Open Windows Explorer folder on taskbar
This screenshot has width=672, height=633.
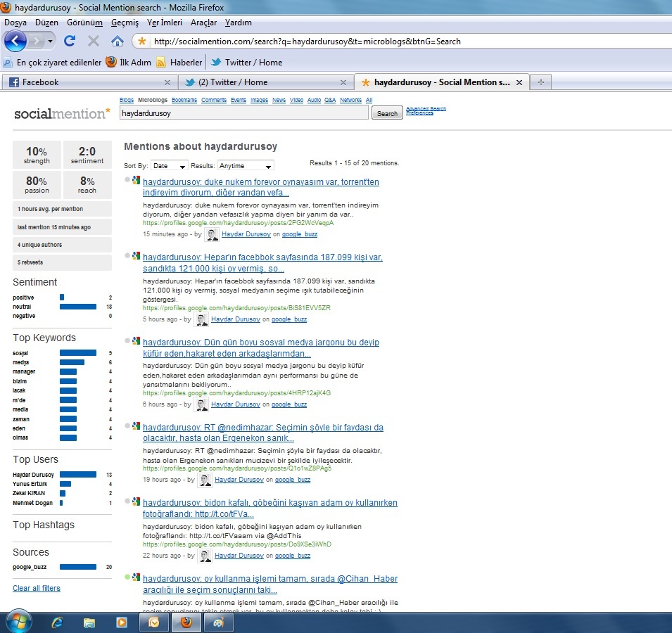(89, 622)
